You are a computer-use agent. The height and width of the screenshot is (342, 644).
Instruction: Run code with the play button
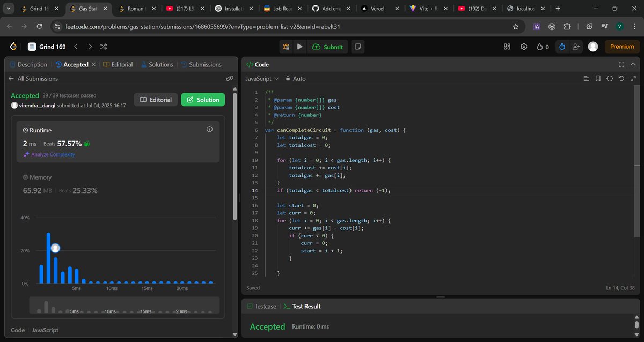(300, 47)
